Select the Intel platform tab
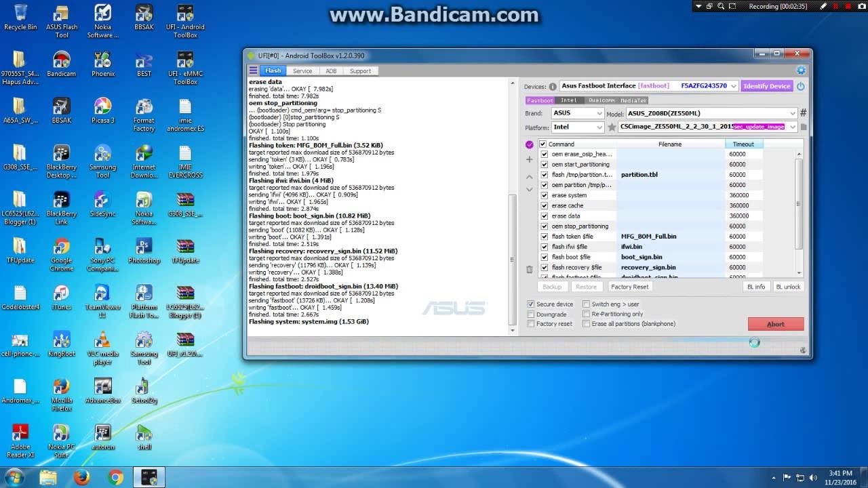 click(569, 100)
